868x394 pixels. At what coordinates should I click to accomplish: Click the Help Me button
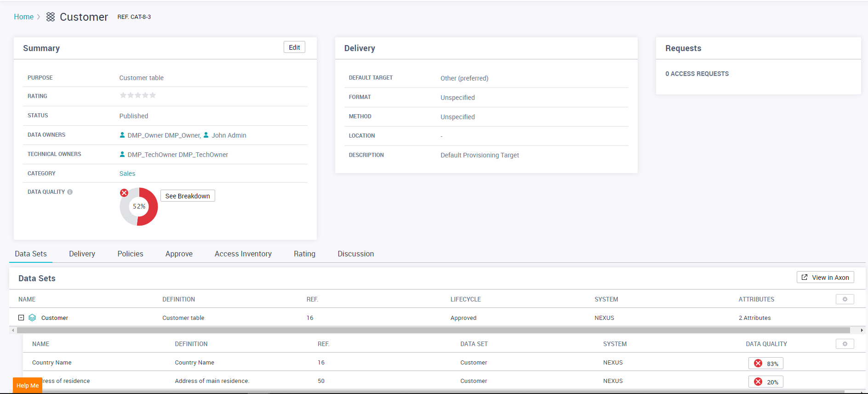(x=28, y=385)
